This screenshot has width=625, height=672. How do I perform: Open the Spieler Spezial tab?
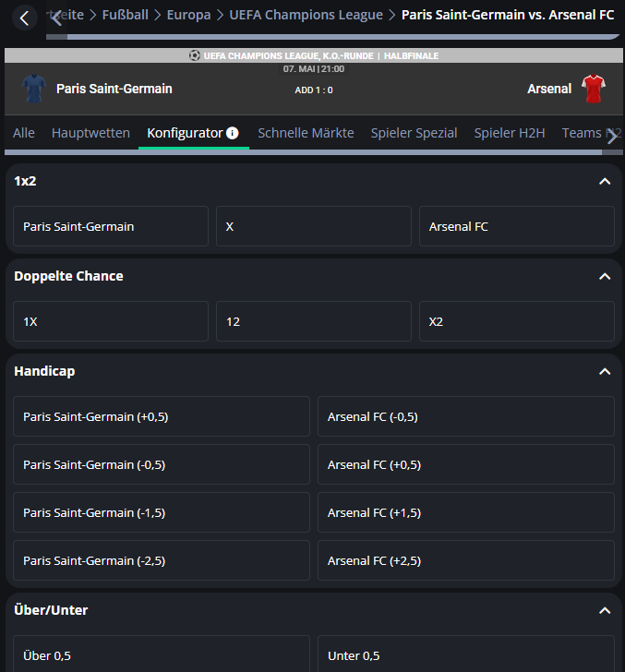(x=414, y=133)
